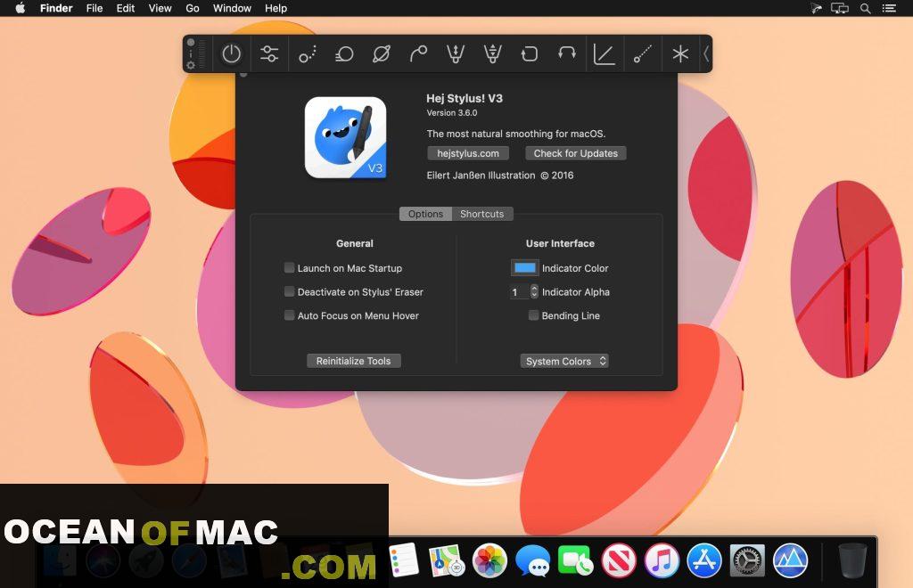
Task: Select the circle with speed lines tool
Action: pos(344,54)
